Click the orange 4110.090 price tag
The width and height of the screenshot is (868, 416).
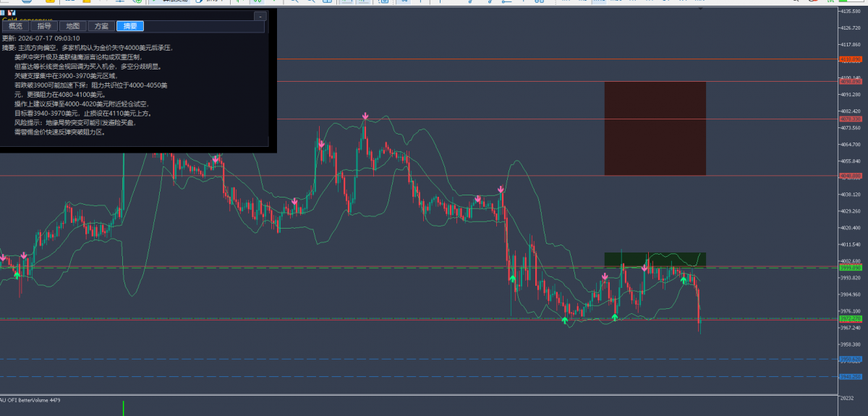tap(850, 59)
